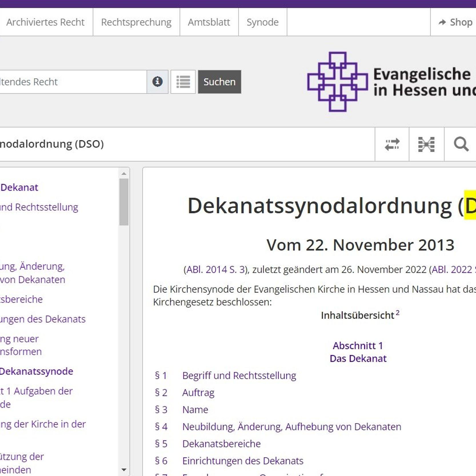Switch to the Rechtsprechung tab
The width and height of the screenshot is (476, 476).
click(136, 22)
